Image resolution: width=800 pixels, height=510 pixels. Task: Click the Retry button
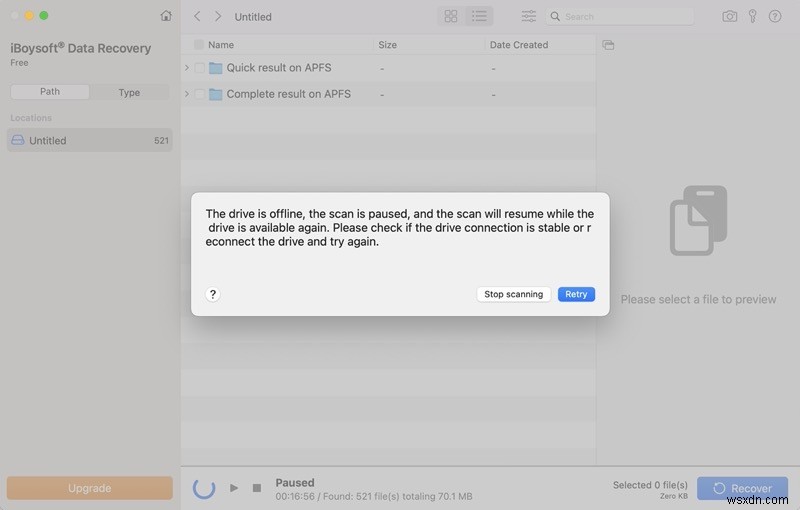point(576,294)
